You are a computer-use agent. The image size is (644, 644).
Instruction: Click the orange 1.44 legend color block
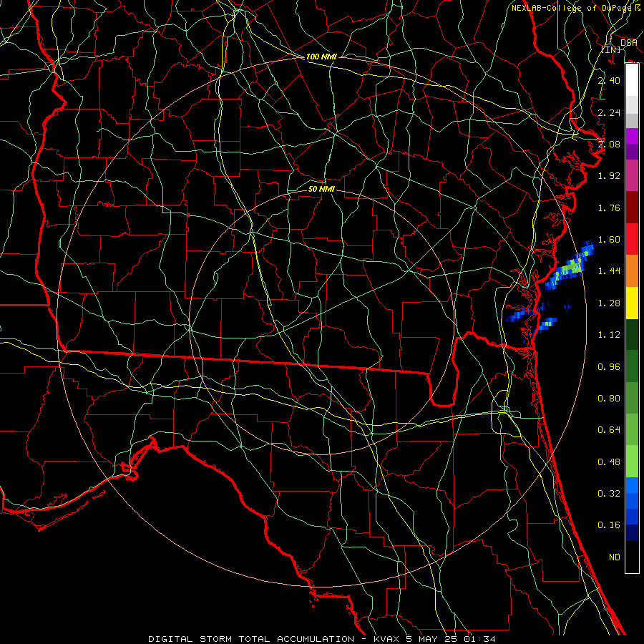pyautogui.click(x=632, y=271)
